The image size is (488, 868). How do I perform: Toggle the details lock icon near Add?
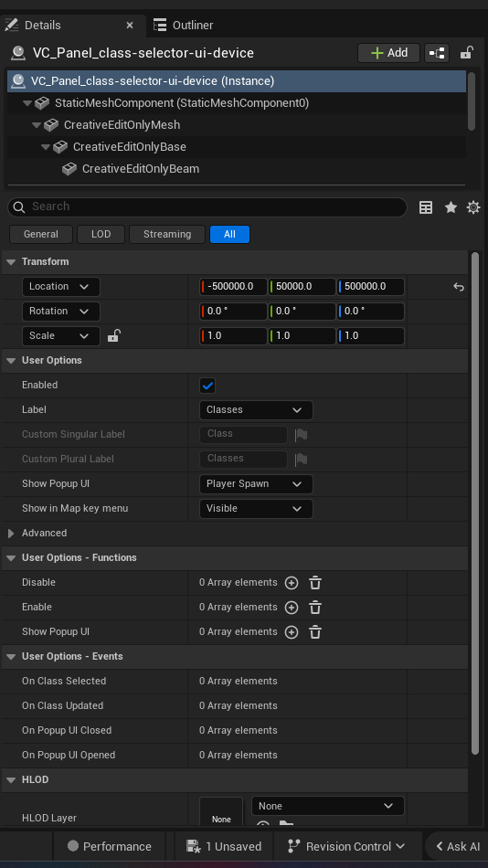(466, 53)
